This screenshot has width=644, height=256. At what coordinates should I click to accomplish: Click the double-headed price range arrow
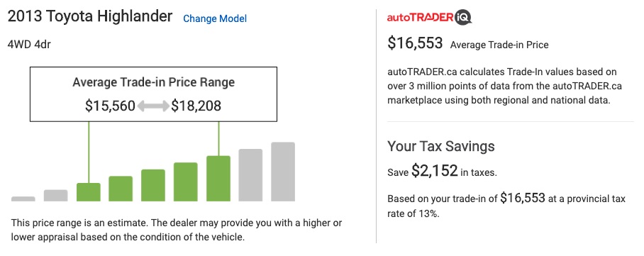tap(152, 106)
